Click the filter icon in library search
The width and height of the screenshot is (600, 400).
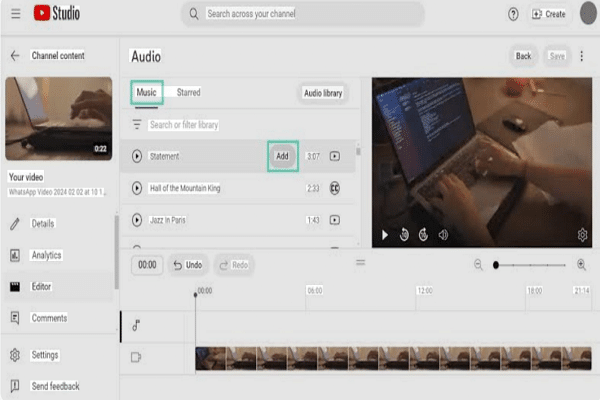[137, 125]
